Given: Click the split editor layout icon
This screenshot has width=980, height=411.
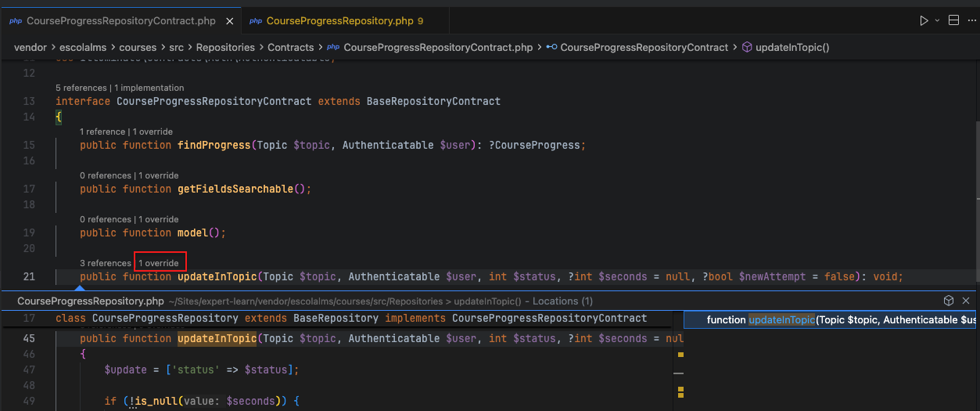Looking at the screenshot, I should [953, 20].
